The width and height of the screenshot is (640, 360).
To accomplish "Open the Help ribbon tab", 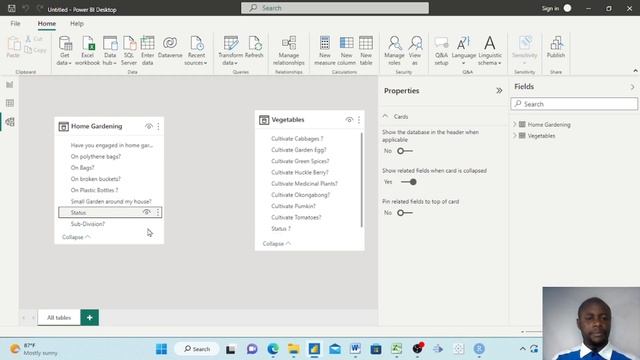I will [77, 24].
